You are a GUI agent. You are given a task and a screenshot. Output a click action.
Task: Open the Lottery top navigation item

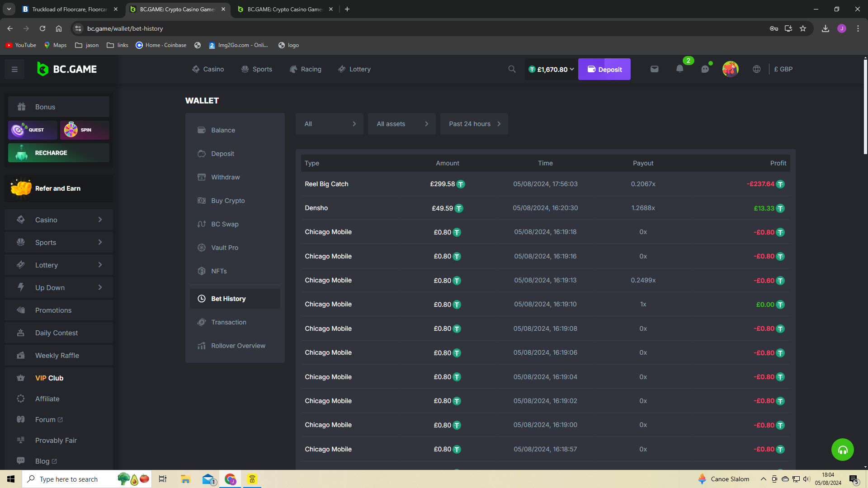[354, 69]
